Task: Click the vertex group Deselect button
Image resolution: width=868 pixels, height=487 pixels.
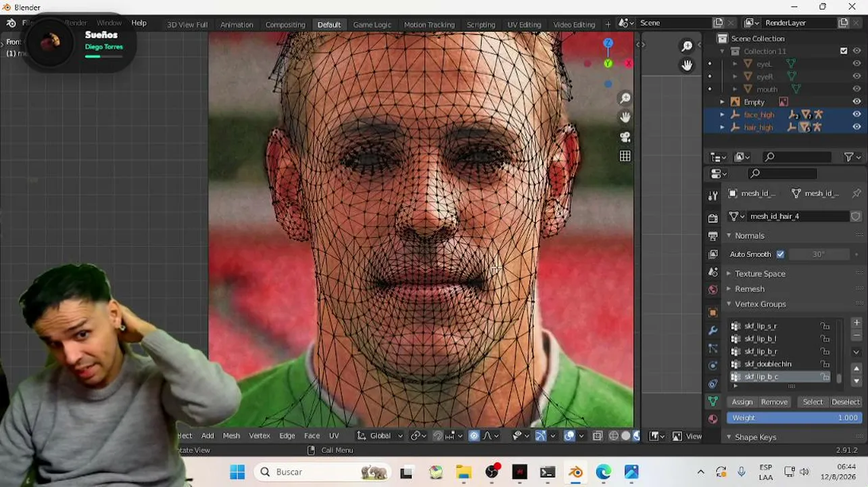Action: 846,402
